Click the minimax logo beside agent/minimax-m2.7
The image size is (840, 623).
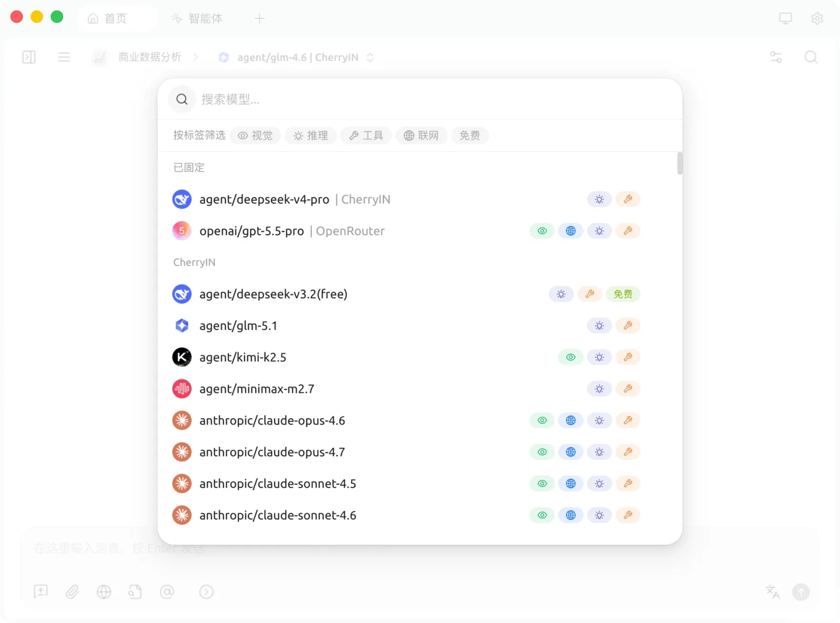(182, 389)
